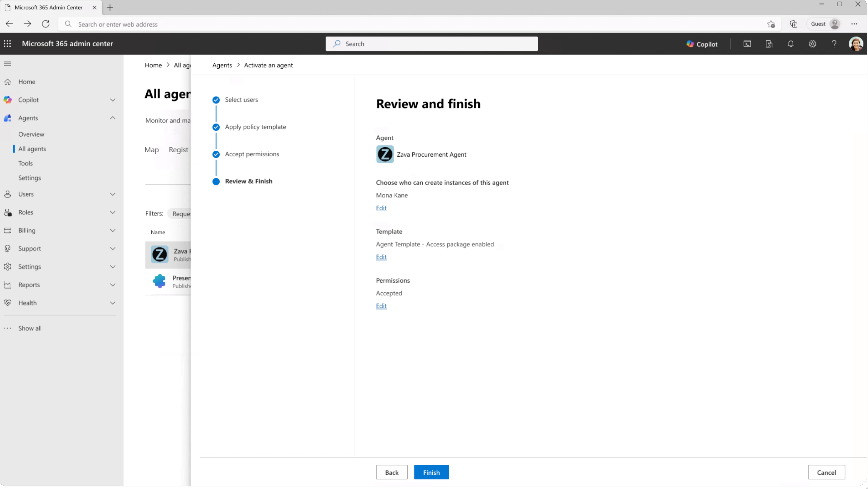Click the Health heart icon in sidebar
868x489 pixels.
(7, 303)
